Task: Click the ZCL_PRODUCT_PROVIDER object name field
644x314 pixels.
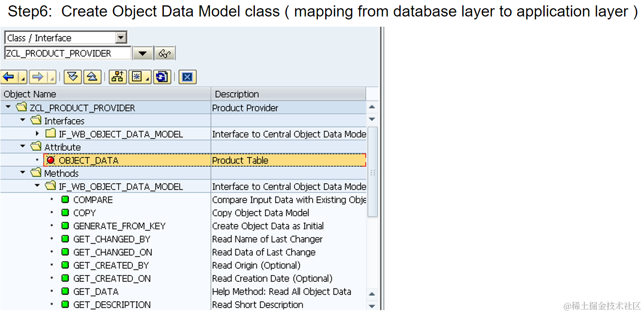Action: [x=68, y=53]
